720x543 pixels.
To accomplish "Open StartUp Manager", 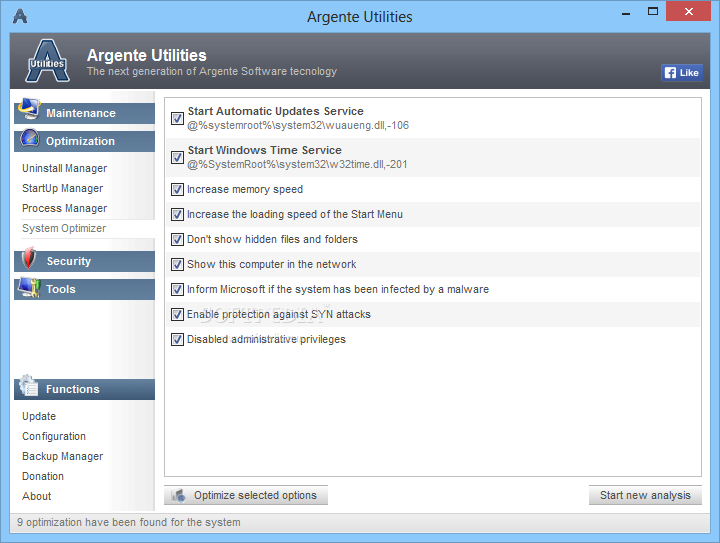I will 62,188.
